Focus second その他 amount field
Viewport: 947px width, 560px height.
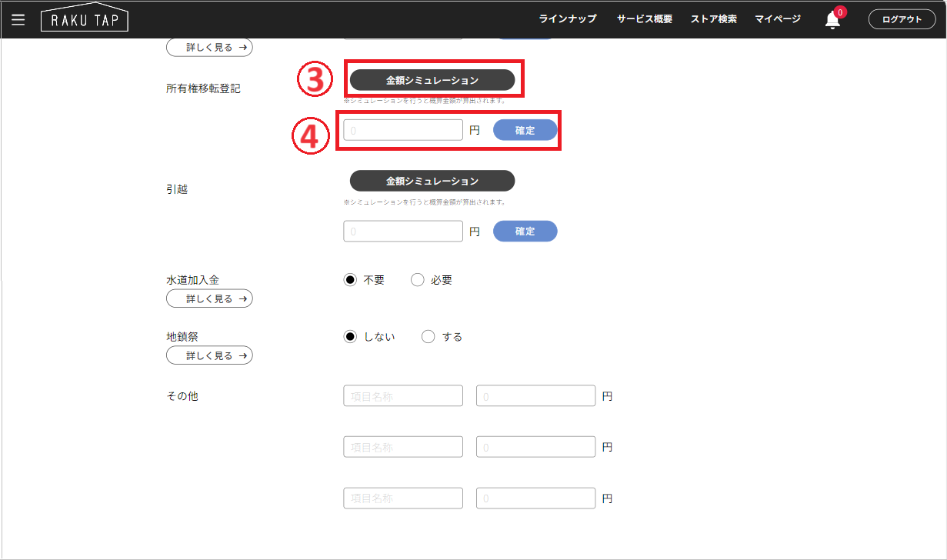(536, 447)
